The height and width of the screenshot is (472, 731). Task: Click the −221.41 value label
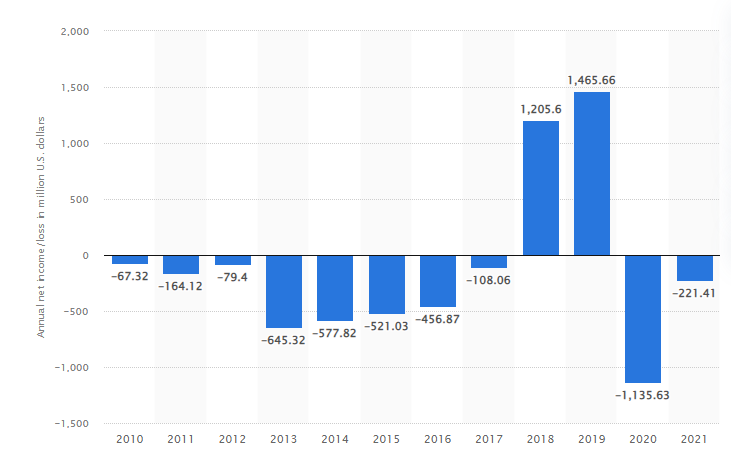click(694, 294)
